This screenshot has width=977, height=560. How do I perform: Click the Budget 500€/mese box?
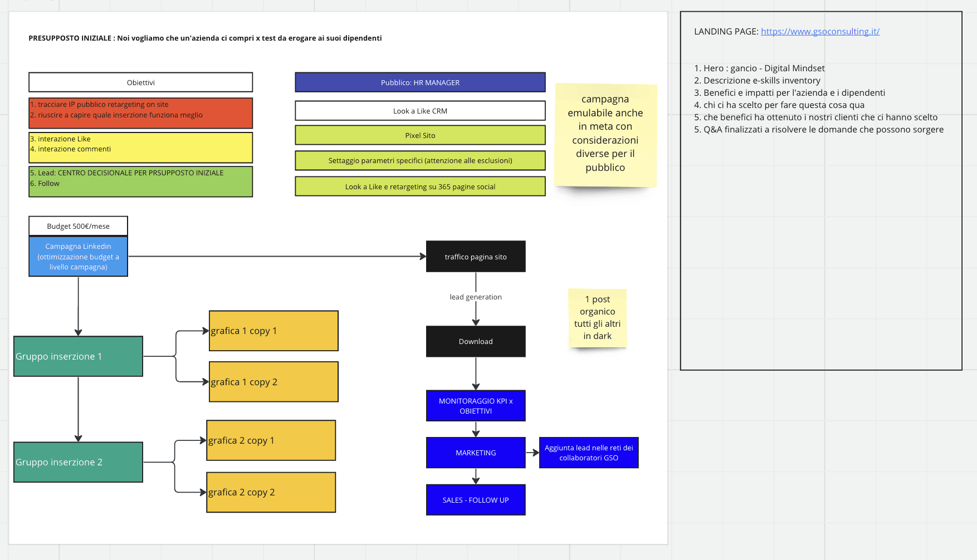(x=78, y=226)
